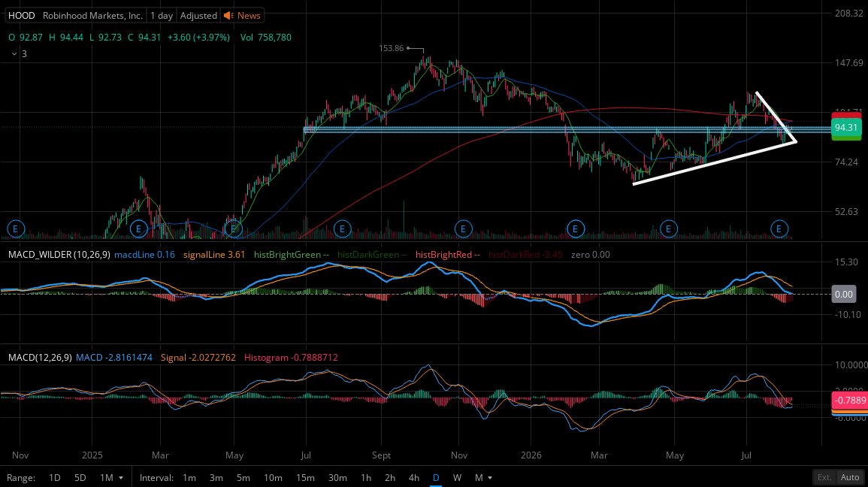The width and height of the screenshot is (868, 487).
Task: Click the Vol 758,780 readout
Action: [x=266, y=37]
